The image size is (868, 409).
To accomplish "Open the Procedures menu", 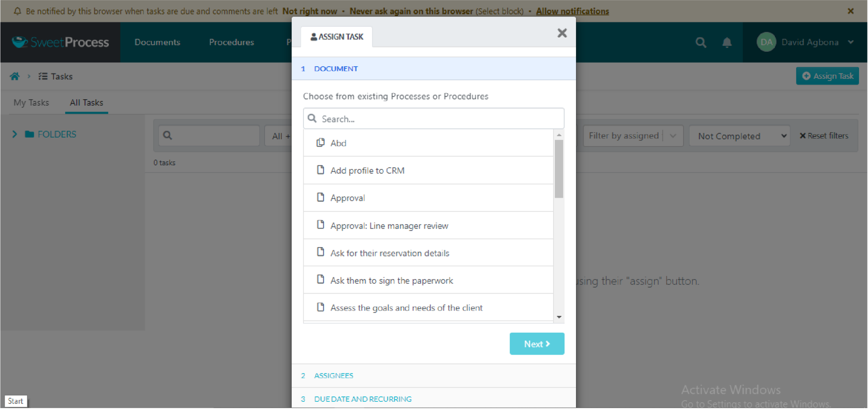I will point(231,42).
